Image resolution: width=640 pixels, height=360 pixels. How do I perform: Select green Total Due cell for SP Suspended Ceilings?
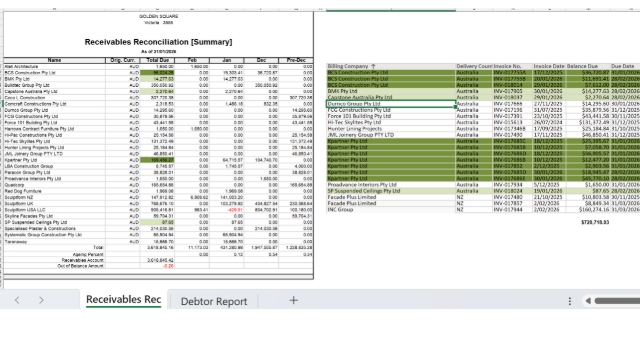(x=157, y=222)
